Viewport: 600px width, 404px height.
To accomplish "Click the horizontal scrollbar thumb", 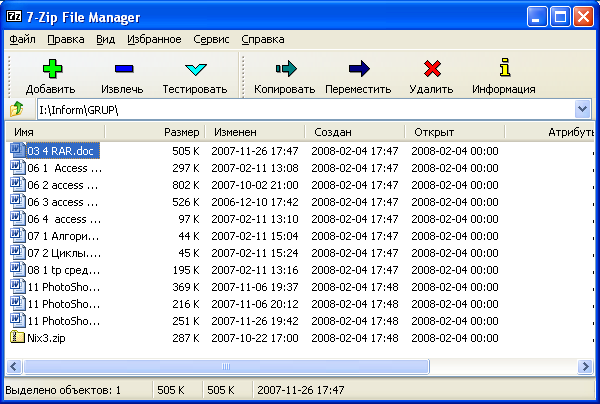I will click(x=226, y=367).
